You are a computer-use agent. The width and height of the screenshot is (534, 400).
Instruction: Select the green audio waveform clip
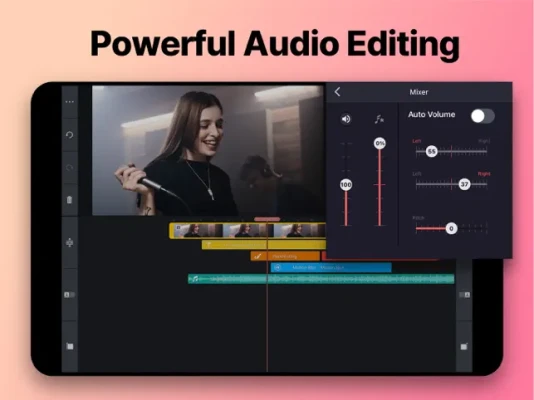point(321,279)
